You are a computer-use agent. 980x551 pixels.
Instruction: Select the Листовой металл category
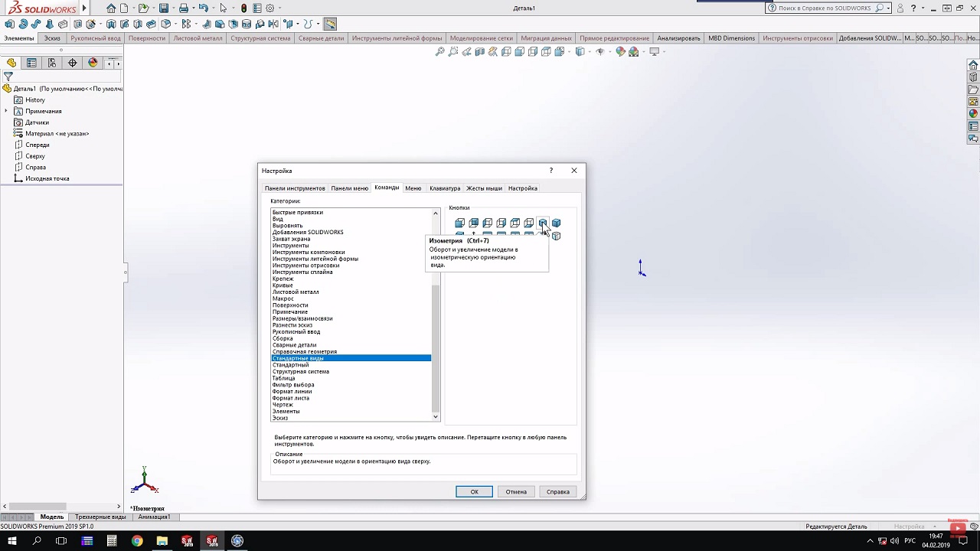click(296, 292)
